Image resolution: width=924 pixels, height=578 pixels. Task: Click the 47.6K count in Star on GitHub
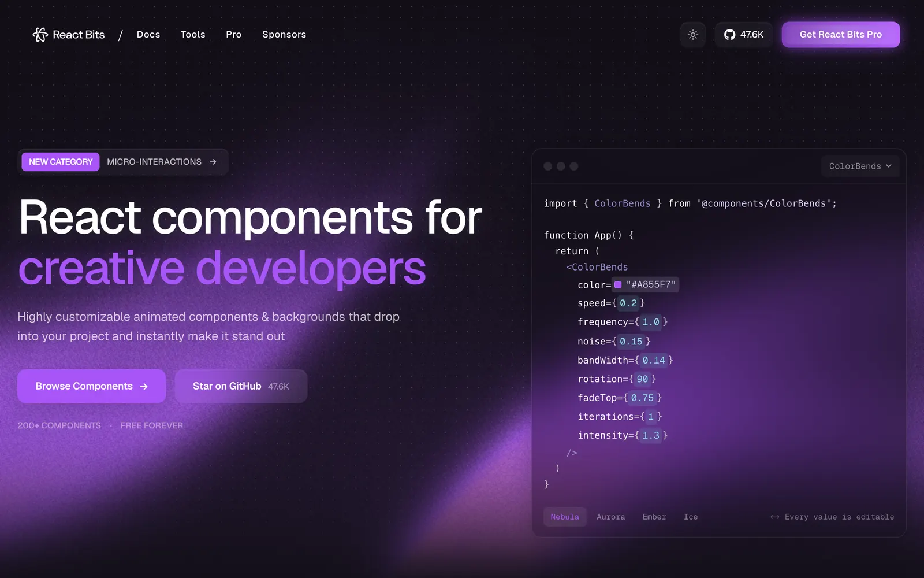click(x=278, y=387)
